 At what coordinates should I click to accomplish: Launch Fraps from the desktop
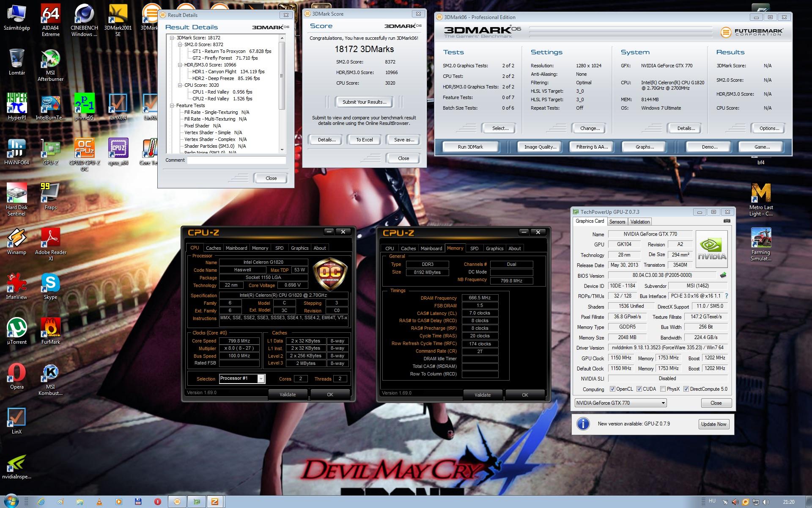pyautogui.click(x=50, y=197)
